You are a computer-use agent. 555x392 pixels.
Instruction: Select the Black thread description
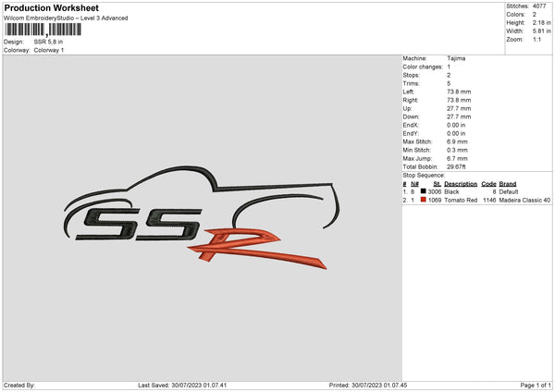click(x=451, y=191)
